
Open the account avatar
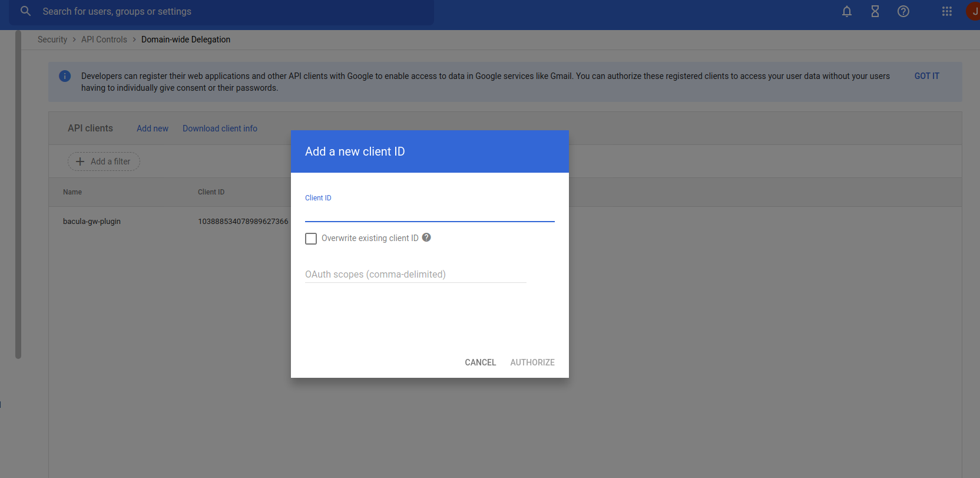click(974, 11)
